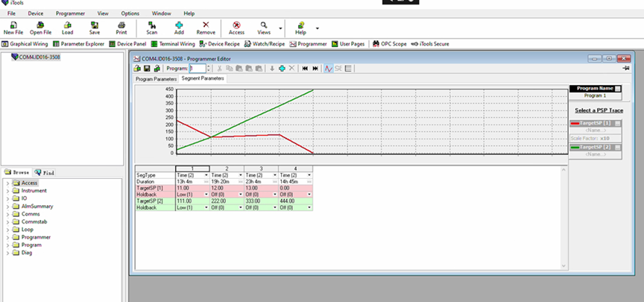Open the Graphical Wiring view

coord(25,44)
